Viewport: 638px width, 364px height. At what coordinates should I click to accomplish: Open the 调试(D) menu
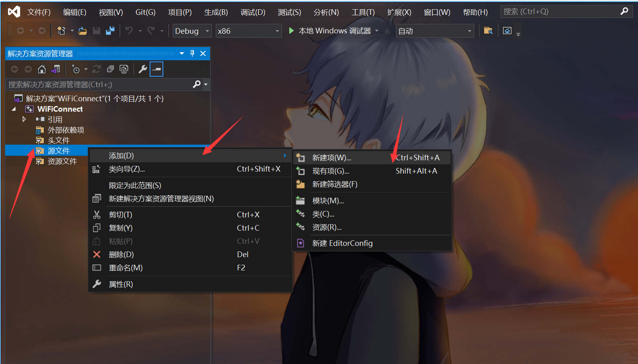point(253,12)
